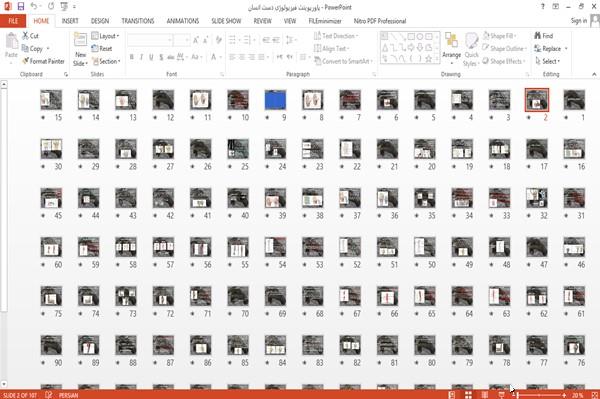Toggle Underline formatting button
This screenshot has width=600, height=399.
point(151,57)
